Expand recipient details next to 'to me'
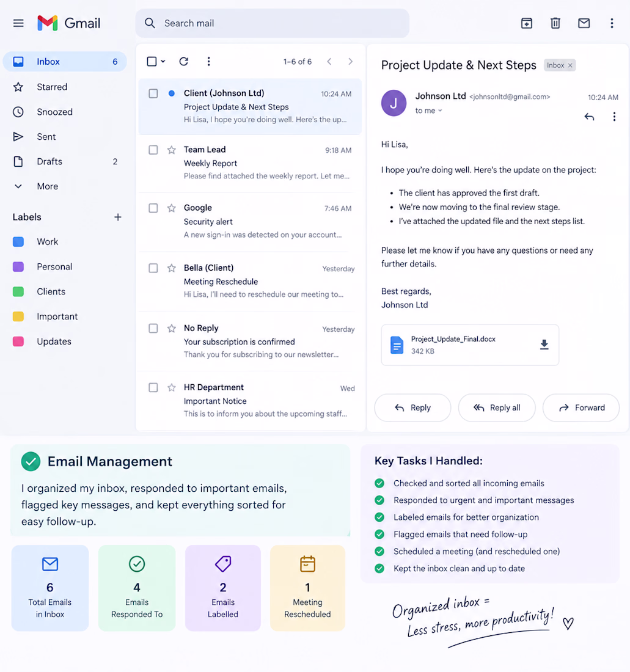The height and width of the screenshot is (672, 630). (x=440, y=111)
